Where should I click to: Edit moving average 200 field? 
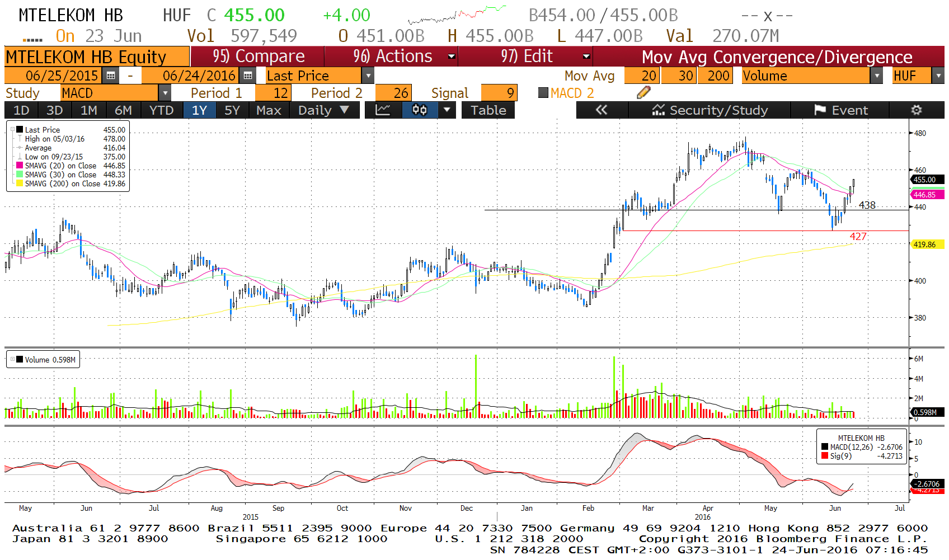(x=715, y=76)
